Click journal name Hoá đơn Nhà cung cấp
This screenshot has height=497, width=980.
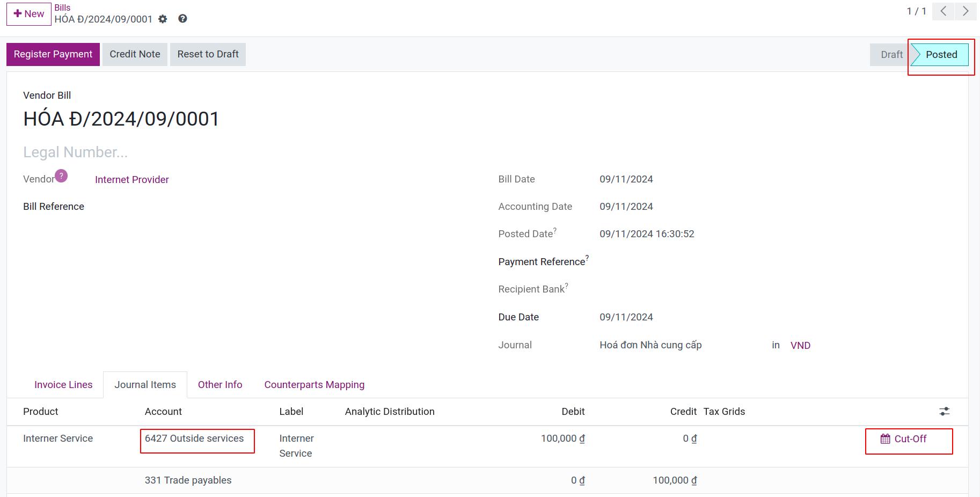[650, 345]
